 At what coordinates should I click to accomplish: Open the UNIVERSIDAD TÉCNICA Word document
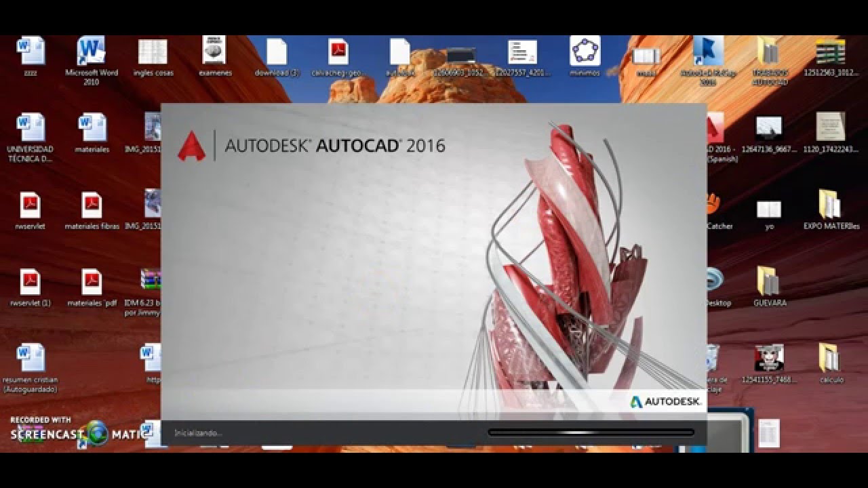[31, 128]
